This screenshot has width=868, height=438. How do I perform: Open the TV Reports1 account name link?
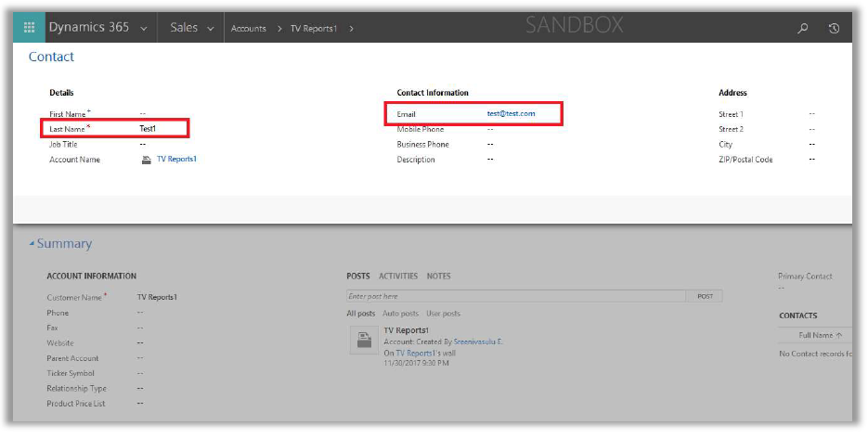tap(176, 160)
